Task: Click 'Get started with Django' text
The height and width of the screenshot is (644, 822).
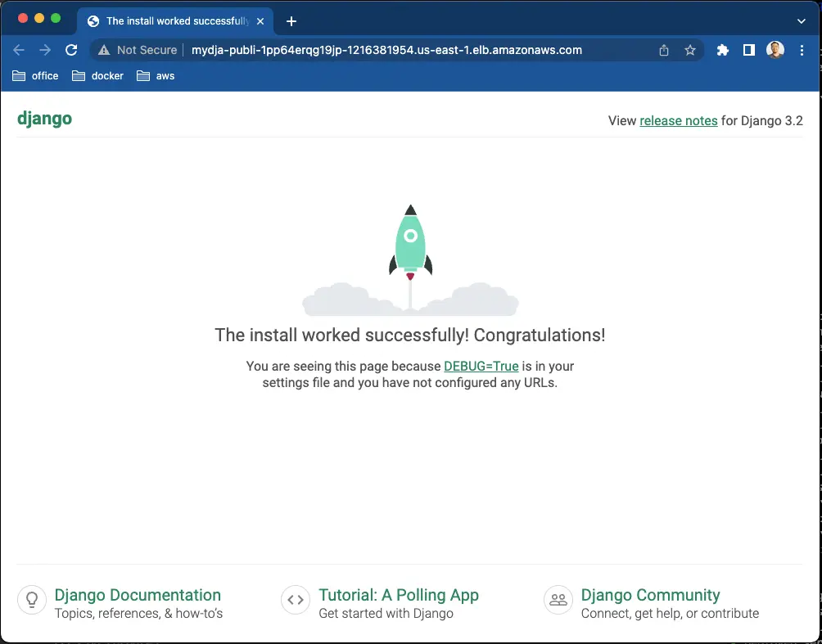Action: (x=386, y=614)
